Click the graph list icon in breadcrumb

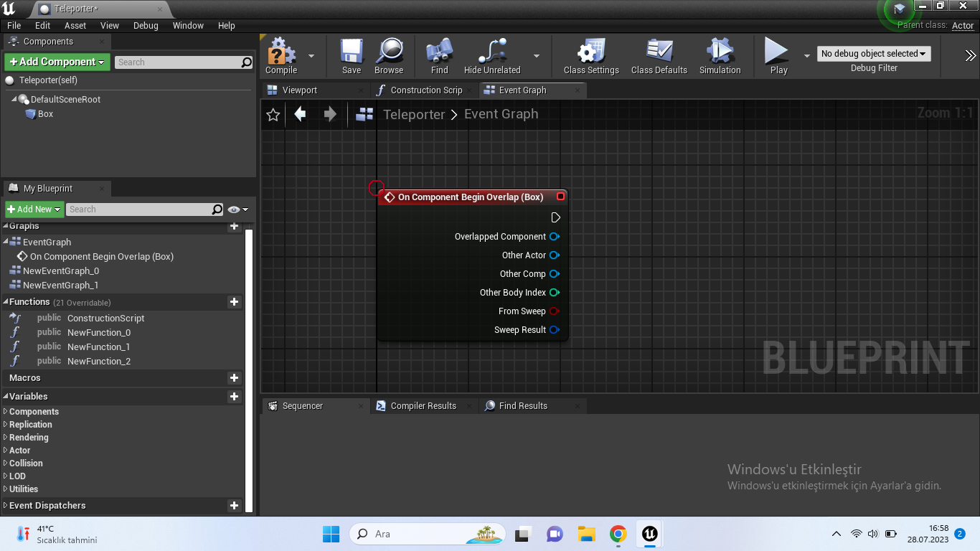point(365,114)
